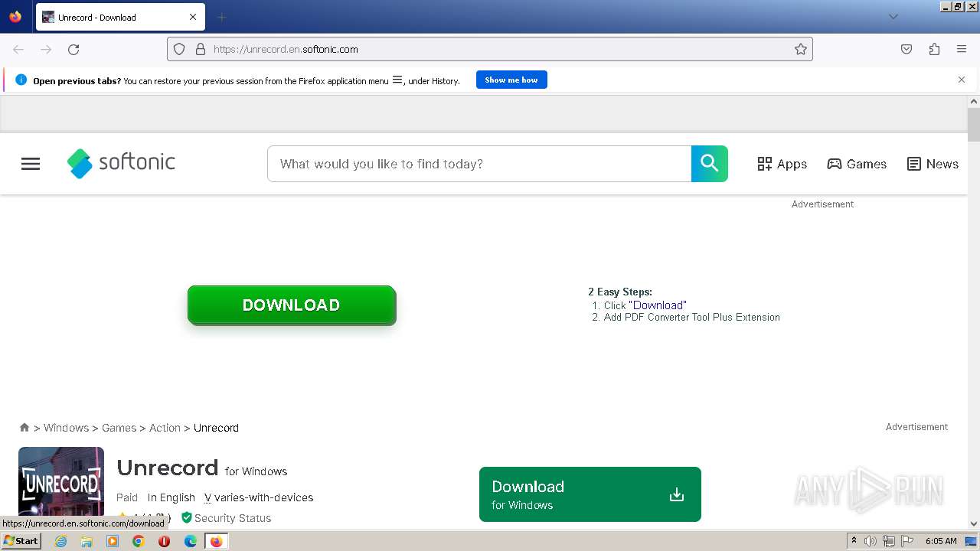The image size is (980, 551).
Task: Click the Show desktop button
Action: pos(972,541)
